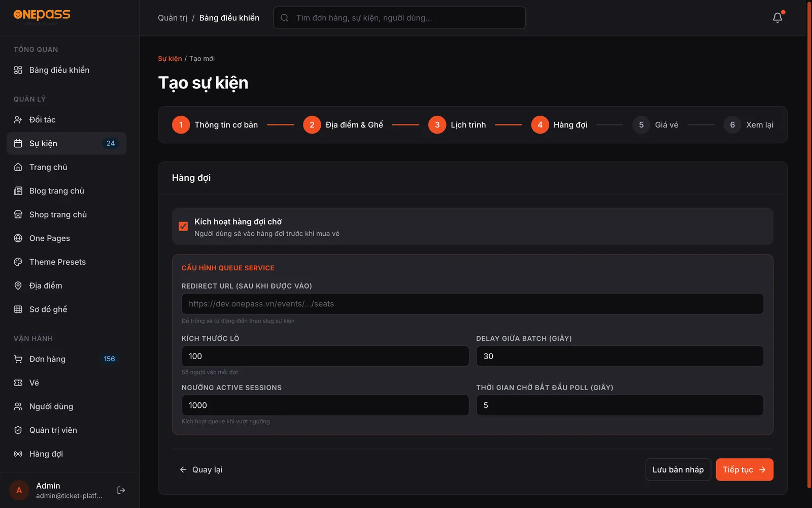Viewport: 812px width, 508px height.
Task: Click the One Pages globe icon
Action: [x=18, y=238]
